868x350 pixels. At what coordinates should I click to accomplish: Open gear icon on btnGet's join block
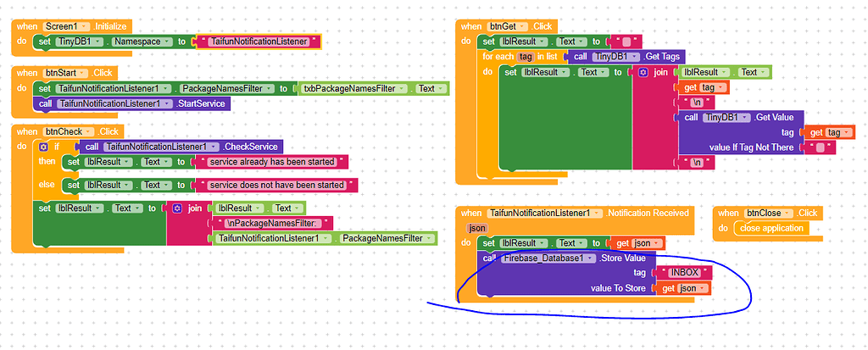[643, 72]
